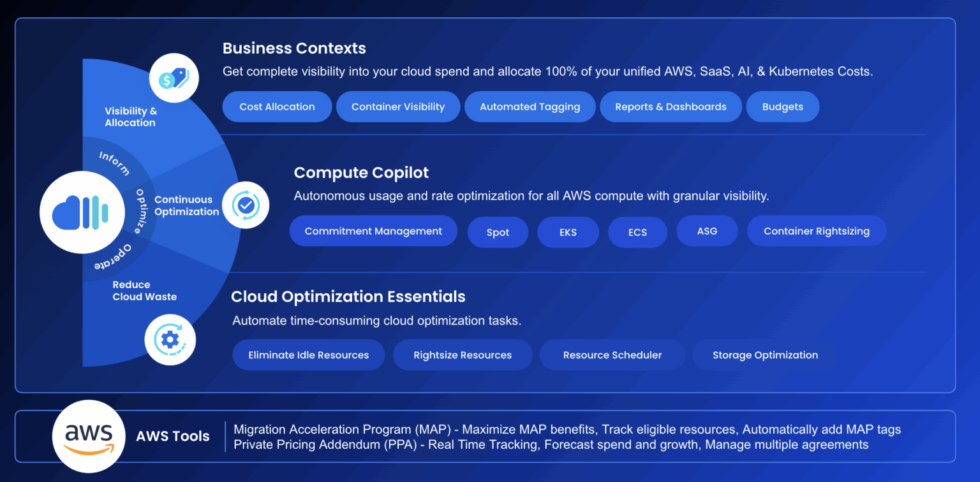The width and height of the screenshot is (980, 482).
Task: Open Cost Allocation
Action: coord(276,106)
